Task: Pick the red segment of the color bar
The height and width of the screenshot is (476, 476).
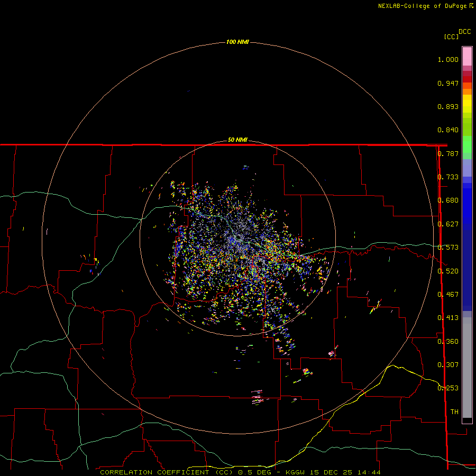Action: 467,79
